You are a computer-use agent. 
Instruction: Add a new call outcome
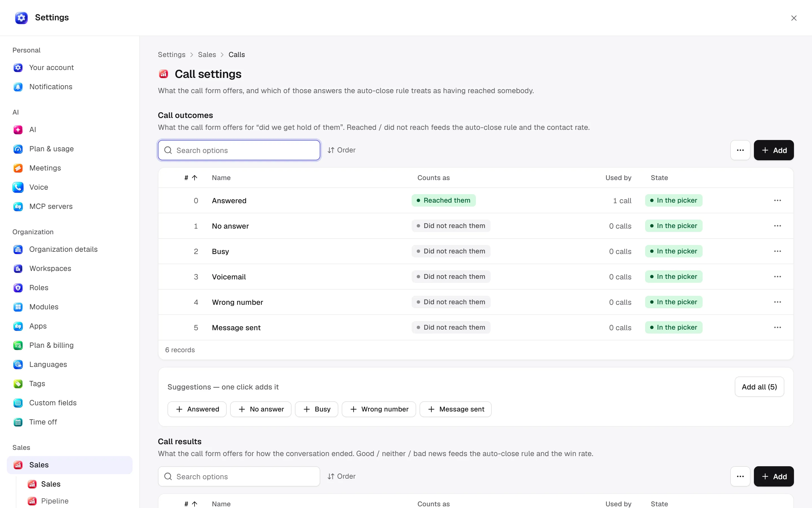pos(773,150)
